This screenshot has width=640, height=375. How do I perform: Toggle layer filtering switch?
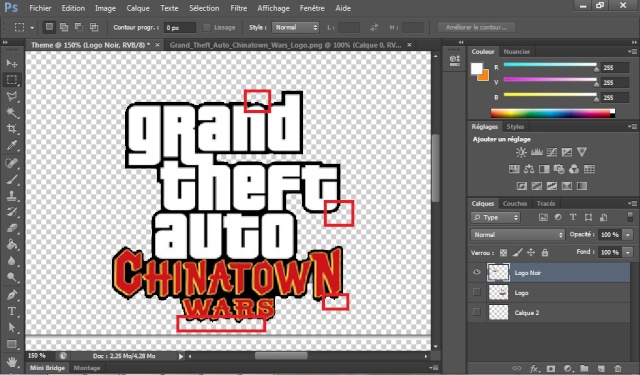point(630,217)
